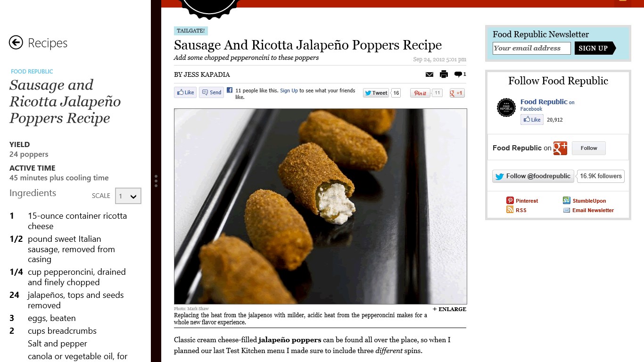Click the Tailgate! category tag

[x=191, y=31]
